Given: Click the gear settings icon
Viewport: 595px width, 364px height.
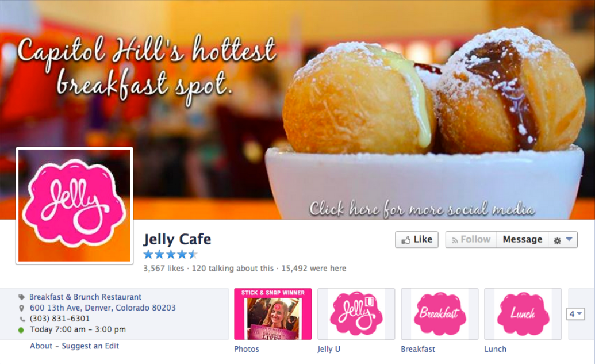Looking at the screenshot, I should tap(557, 240).
